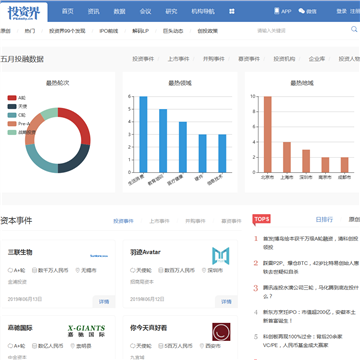The height and width of the screenshot is (360, 360).
Task: Click the search magnifier icon
Action: (354, 29)
